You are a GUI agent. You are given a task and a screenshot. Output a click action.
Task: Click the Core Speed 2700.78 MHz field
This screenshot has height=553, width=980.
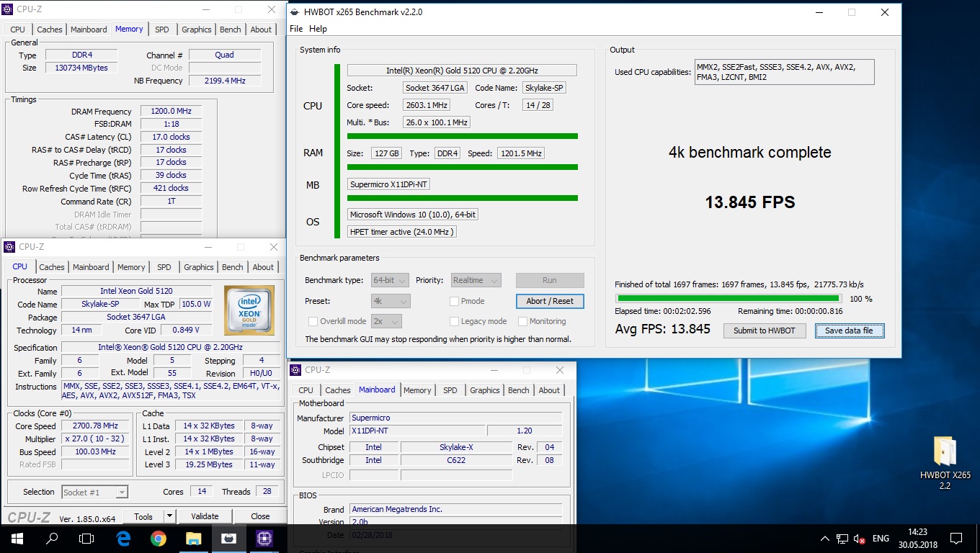pyautogui.click(x=96, y=426)
